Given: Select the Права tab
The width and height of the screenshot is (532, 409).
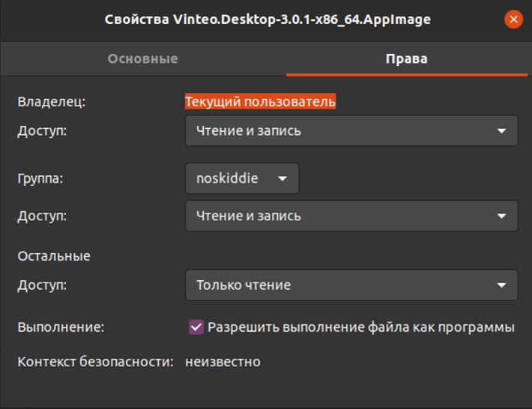Looking at the screenshot, I should (406, 58).
